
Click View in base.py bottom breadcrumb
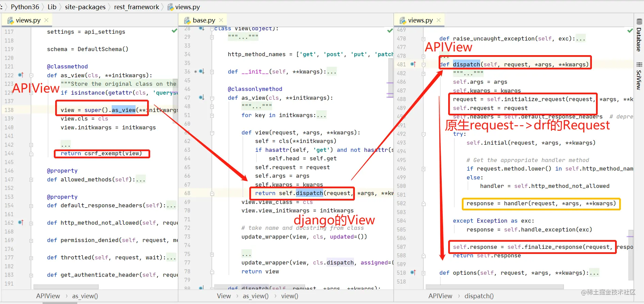(x=224, y=296)
